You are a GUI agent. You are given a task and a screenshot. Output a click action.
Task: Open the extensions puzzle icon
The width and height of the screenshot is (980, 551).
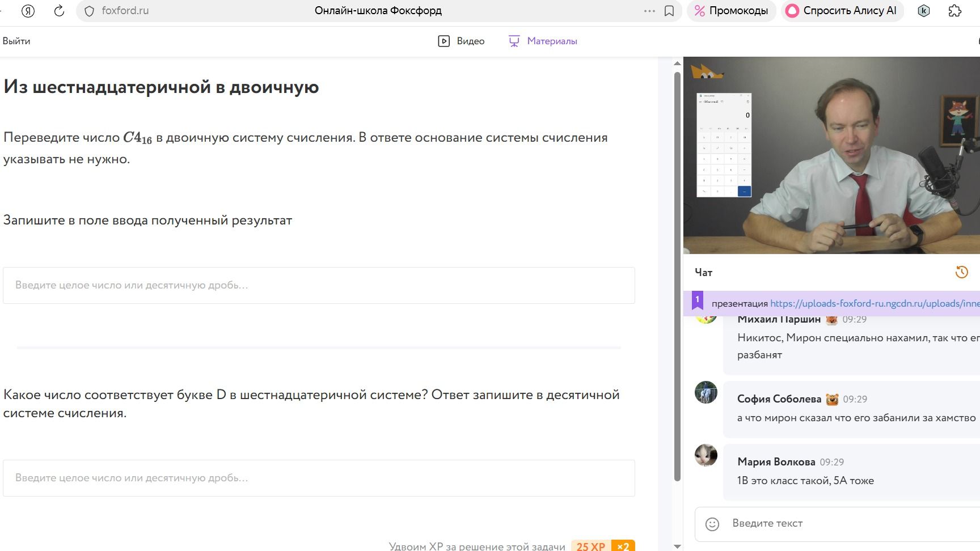[x=955, y=11]
